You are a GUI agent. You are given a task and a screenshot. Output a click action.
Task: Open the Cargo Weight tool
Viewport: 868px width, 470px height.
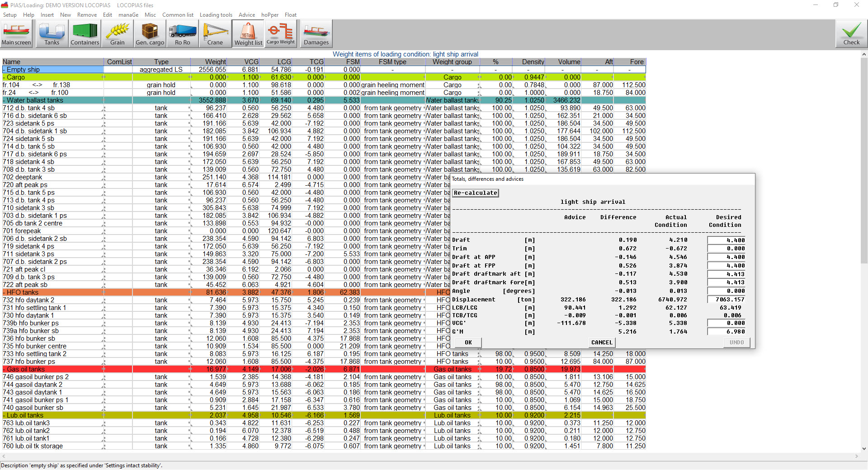pos(280,34)
